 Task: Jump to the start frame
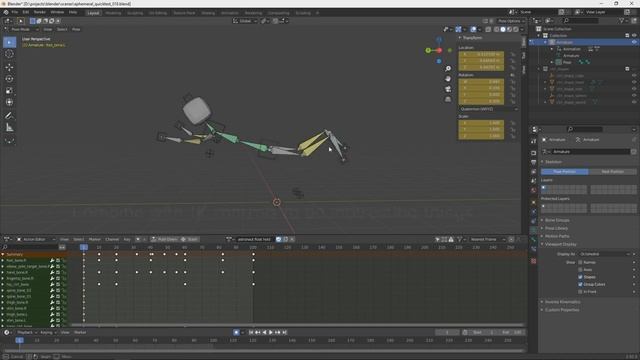(x=251, y=332)
